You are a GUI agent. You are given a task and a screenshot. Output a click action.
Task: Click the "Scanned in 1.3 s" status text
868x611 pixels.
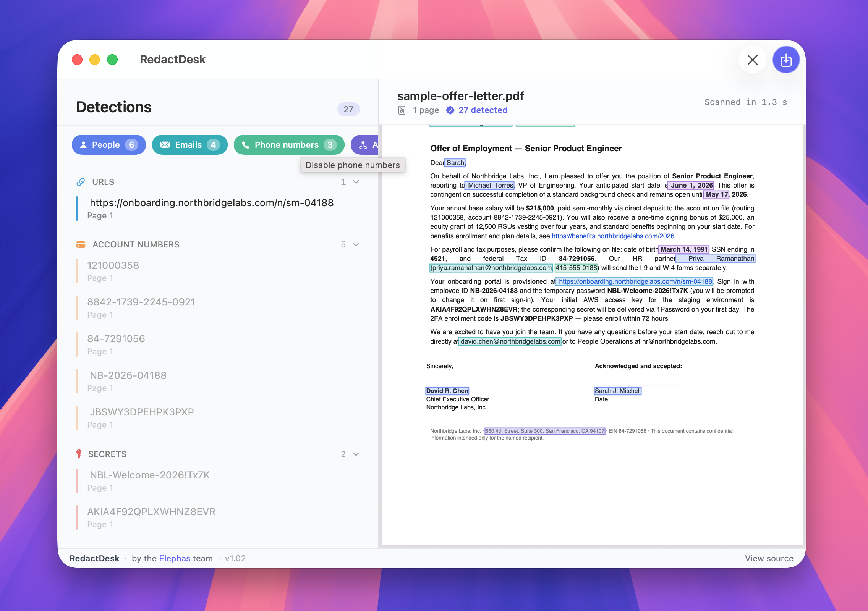pos(746,102)
